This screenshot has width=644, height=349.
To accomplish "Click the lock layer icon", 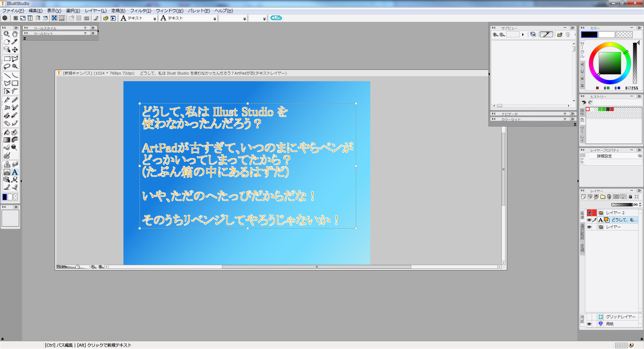I will click(x=630, y=197).
